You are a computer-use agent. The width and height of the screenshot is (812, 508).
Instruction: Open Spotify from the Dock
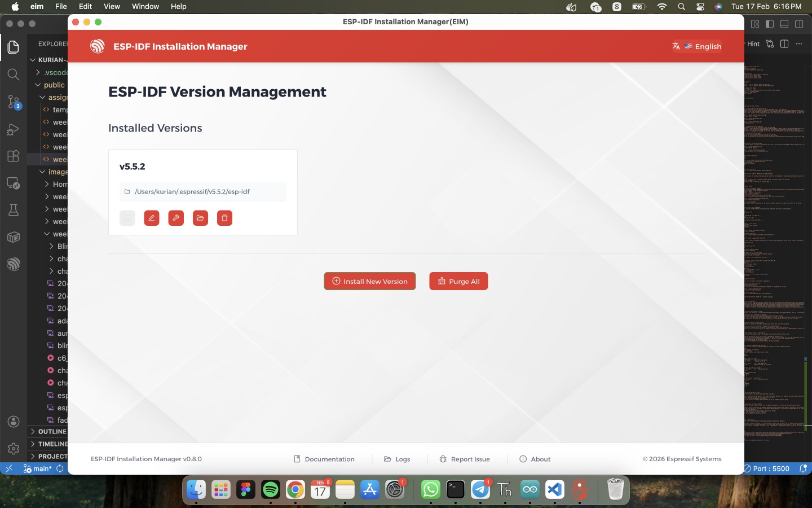click(271, 489)
